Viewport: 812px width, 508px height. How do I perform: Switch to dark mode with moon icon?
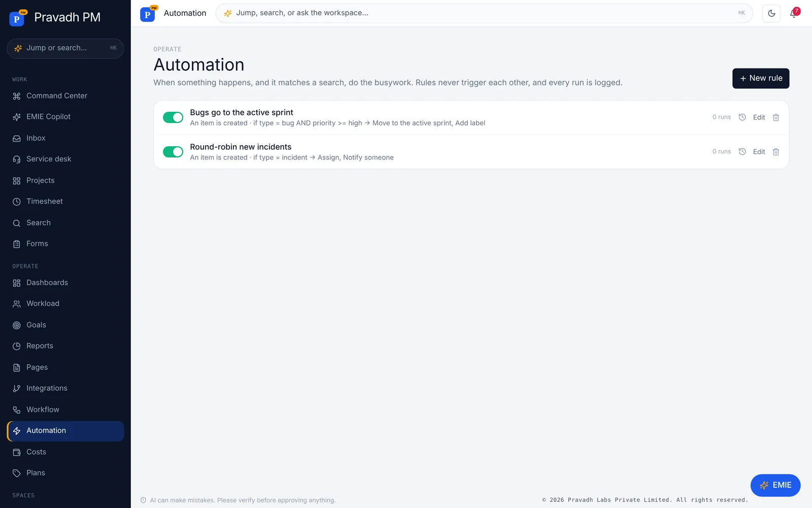(771, 13)
